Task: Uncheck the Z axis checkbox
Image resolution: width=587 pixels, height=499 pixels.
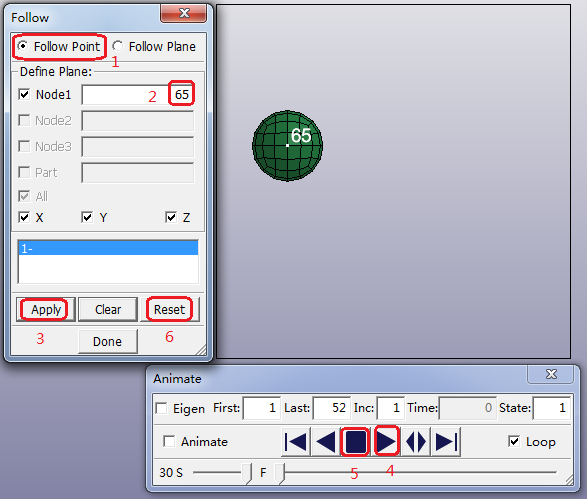Action: coord(171,217)
